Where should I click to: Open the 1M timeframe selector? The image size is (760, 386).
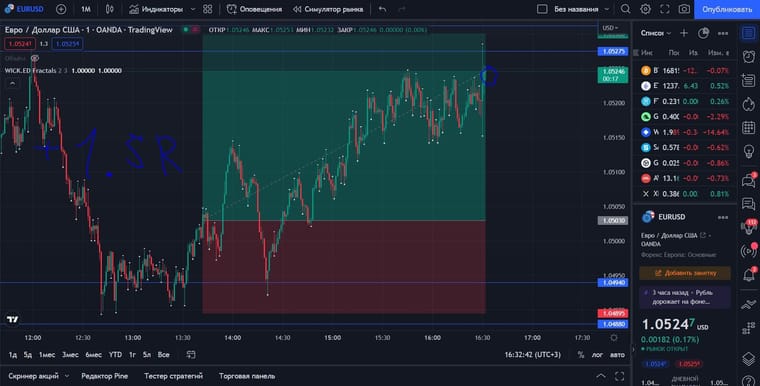coord(86,9)
